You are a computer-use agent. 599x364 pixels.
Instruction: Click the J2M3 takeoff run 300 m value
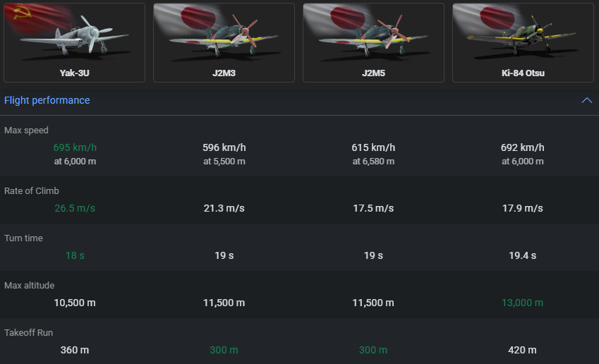point(224,350)
